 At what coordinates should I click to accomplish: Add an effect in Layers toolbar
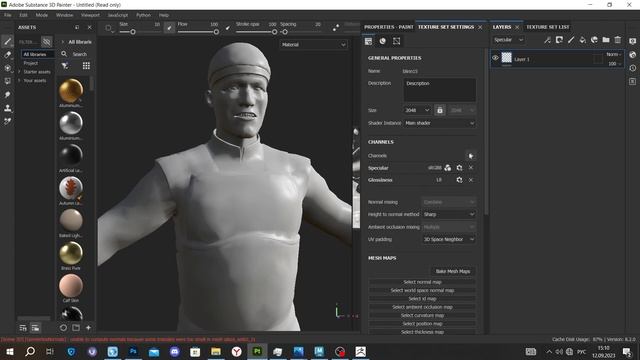(547, 40)
